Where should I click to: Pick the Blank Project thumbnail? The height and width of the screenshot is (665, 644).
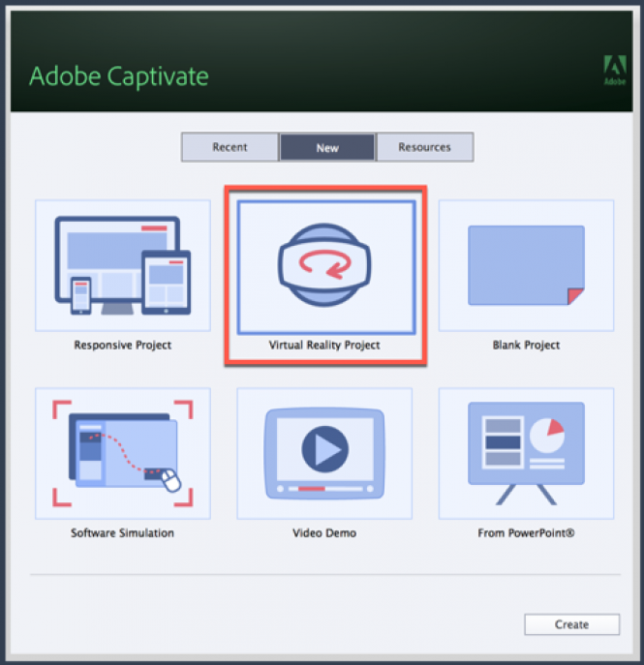(526, 265)
